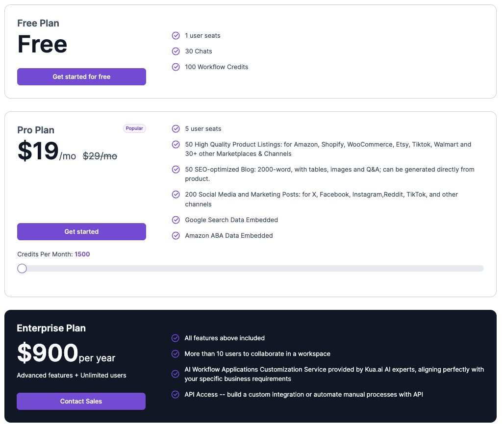Click the checkmark by All features above included

pyautogui.click(x=175, y=338)
